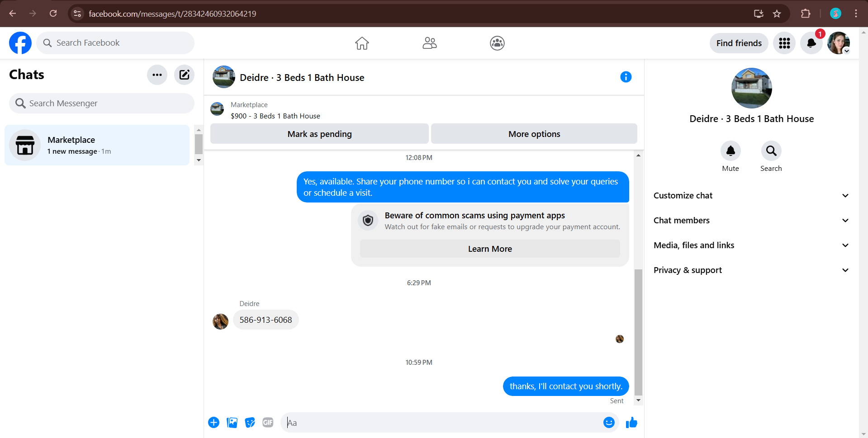The width and height of the screenshot is (868, 438).
Task: Search in conversation magnifier icon
Action: pyautogui.click(x=771, y=151)
